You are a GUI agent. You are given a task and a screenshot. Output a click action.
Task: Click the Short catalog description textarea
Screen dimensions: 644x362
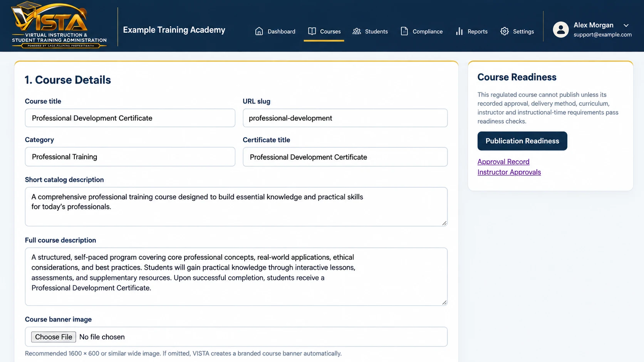click(236, 207)
